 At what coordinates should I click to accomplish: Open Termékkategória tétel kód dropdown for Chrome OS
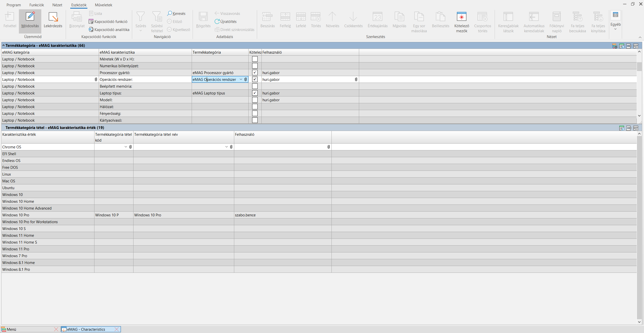click(126, 147)
